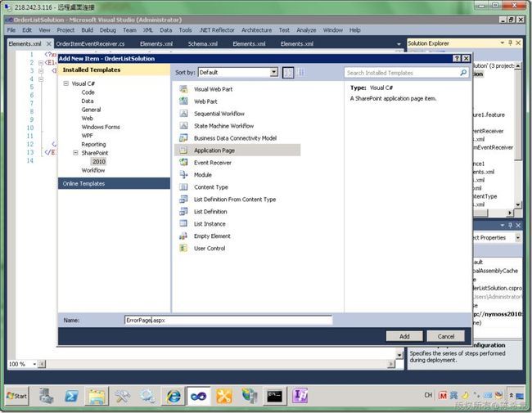Open the Sort by Default dropdown
This screenshot has width=532, height=413.
coord(274,72)
